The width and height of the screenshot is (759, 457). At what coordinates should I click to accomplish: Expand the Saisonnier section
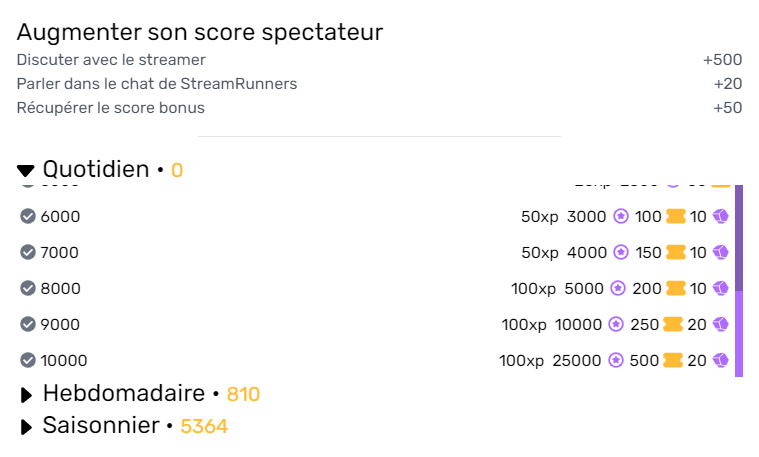[x=27, y=427]
